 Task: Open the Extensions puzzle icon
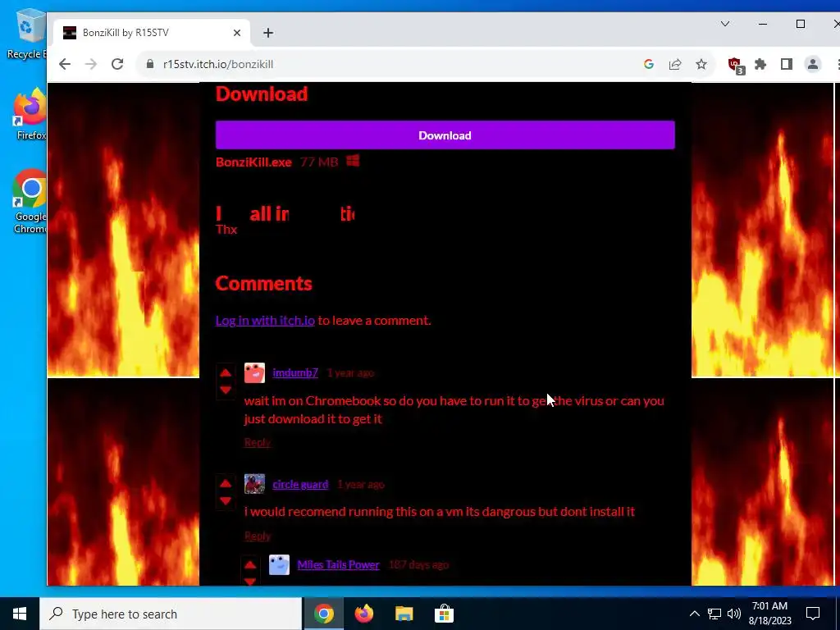pyautogui.click(x=760, y=64)
